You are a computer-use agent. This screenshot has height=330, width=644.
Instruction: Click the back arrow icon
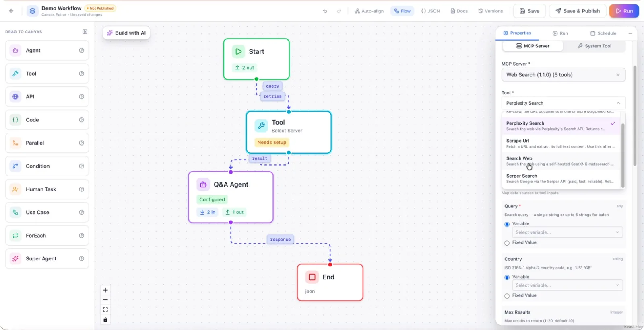tap(11, 11)
